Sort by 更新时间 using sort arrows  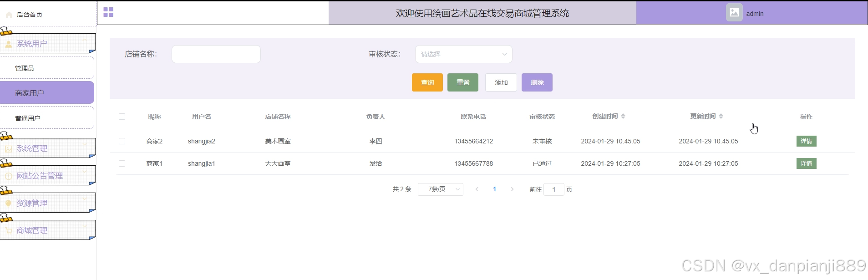point(721,117)
